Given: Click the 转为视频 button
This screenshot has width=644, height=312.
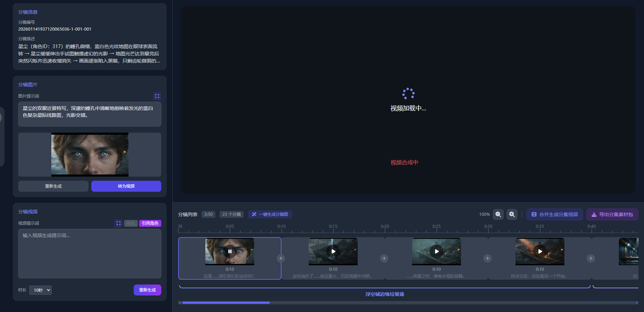Looking at the screenshot, I should click(x=126, y=186).
